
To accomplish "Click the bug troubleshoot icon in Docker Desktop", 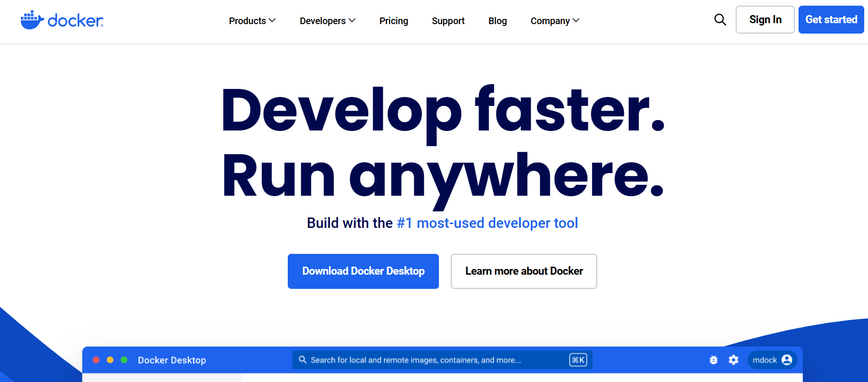I will [713, 360].
